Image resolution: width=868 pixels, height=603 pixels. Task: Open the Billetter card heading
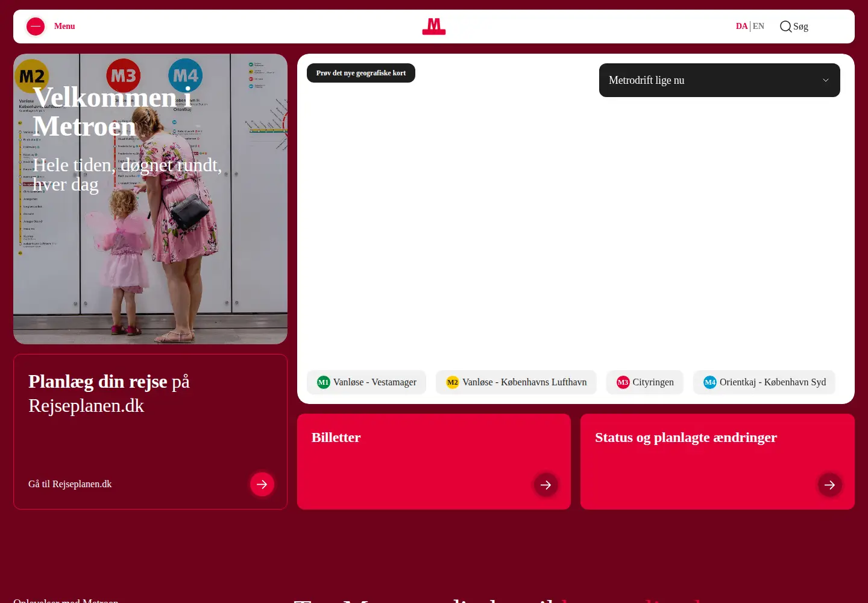(x=336, y=438)
